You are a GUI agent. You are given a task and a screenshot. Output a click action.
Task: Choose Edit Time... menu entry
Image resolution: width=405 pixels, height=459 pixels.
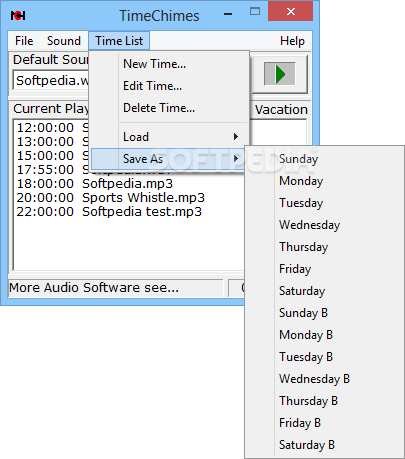(x=170, y=86)
